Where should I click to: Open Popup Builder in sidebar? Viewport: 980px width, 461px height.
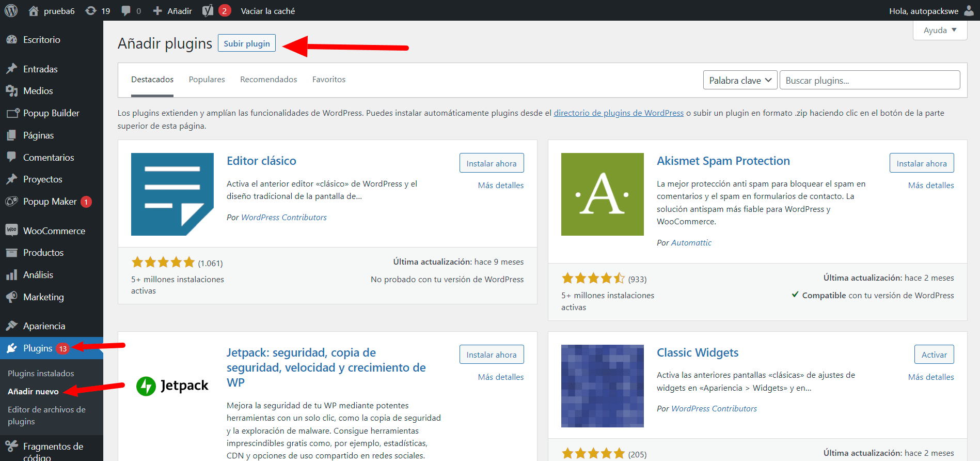tap(52, 113)
